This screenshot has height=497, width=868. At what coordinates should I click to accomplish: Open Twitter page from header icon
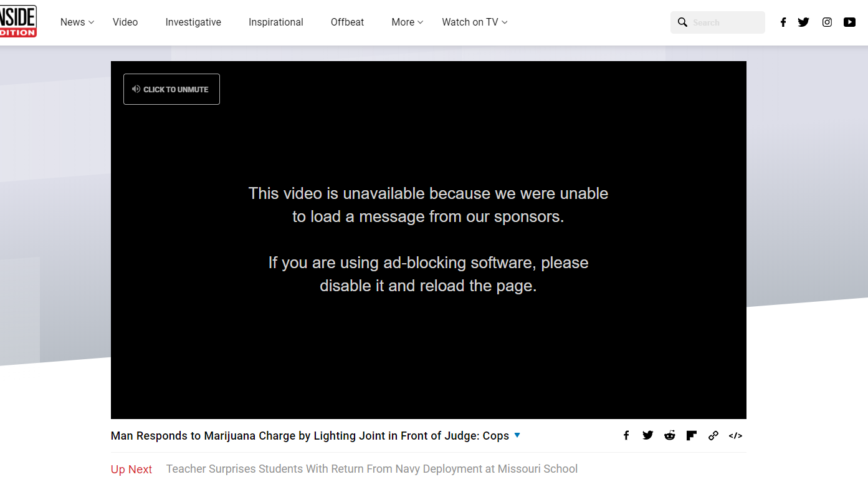tap(804, 22)
